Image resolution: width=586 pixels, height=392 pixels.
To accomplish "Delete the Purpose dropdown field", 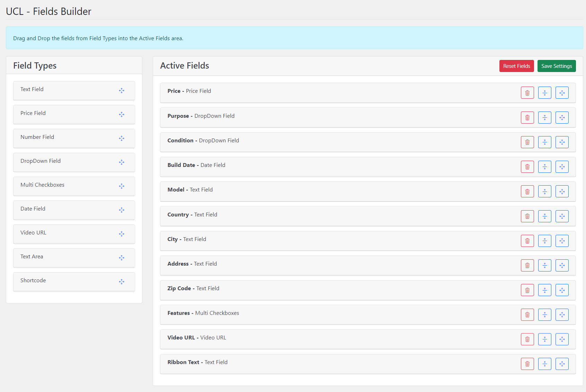I will coord(527,117).
